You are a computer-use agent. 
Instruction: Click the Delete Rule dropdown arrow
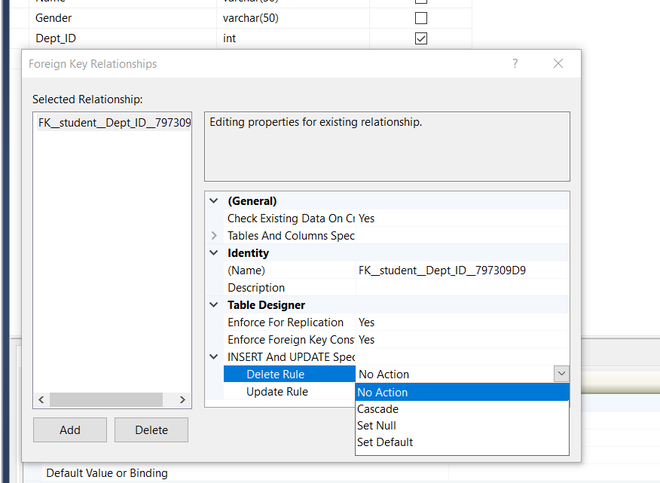(x=561, y=374)
